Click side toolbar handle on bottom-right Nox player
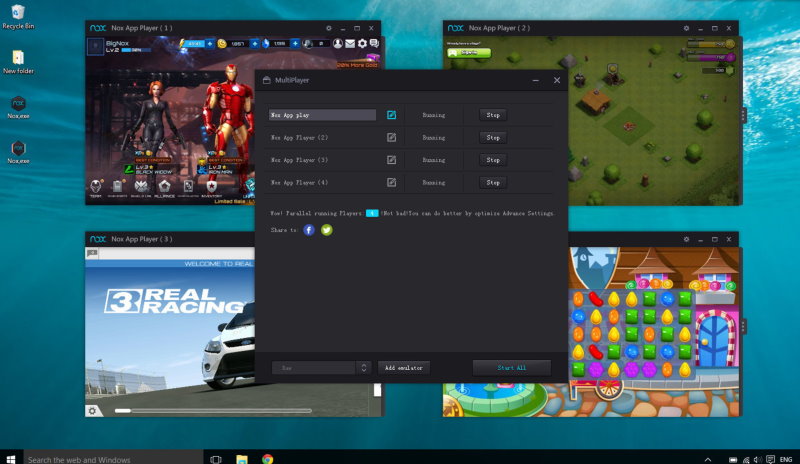 (x=743, y=326)
